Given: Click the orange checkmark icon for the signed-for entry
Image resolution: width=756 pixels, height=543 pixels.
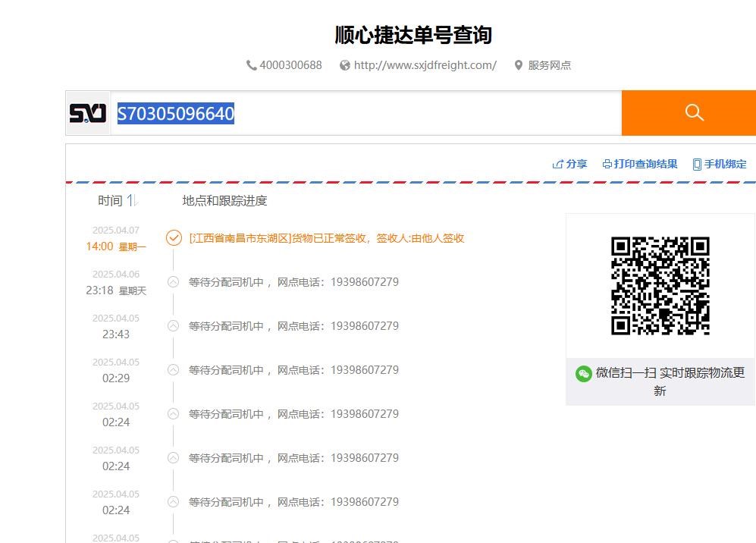Looking at the screenshot, I should (174, 237).
